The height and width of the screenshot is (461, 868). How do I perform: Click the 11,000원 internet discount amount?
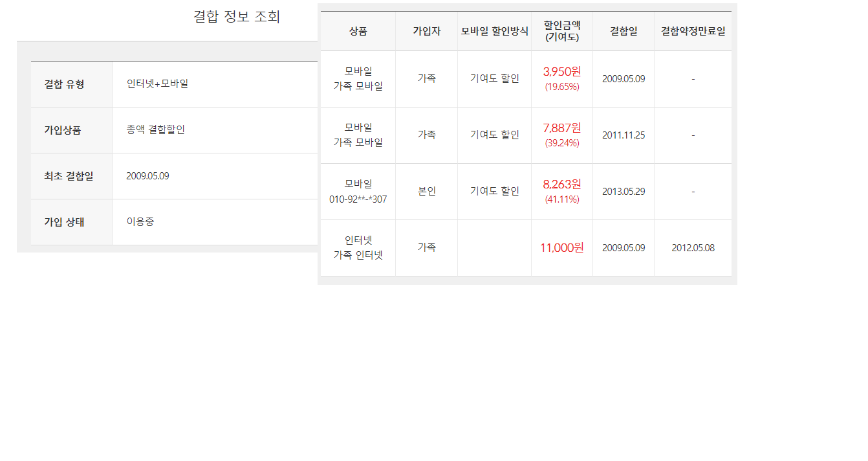click(561, 247)
